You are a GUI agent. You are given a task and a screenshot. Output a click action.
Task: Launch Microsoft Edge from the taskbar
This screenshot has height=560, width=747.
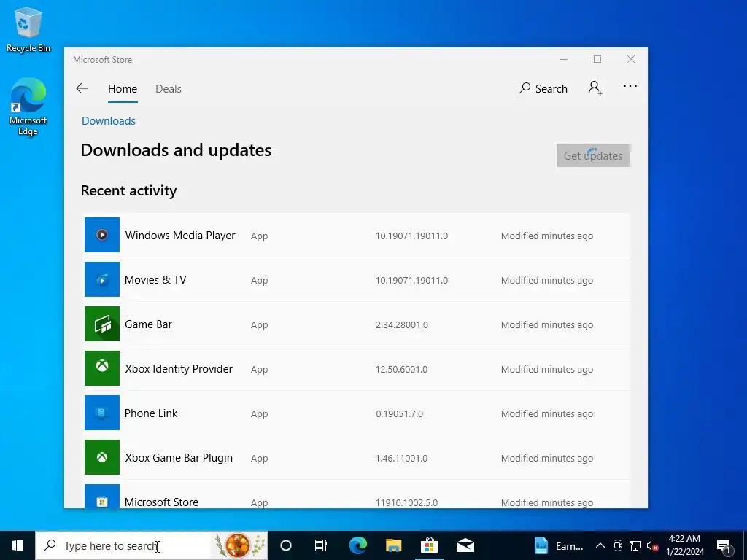pos(357,545)
